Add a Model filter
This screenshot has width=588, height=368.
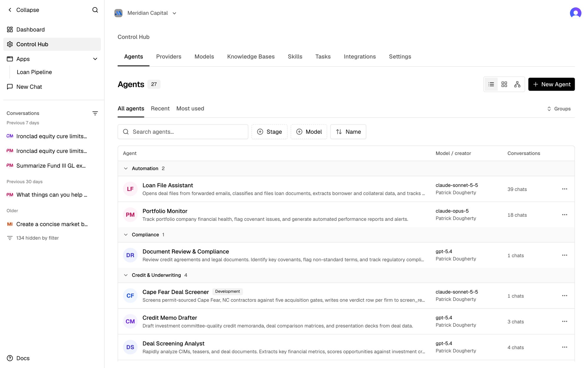tap(309, 132)
